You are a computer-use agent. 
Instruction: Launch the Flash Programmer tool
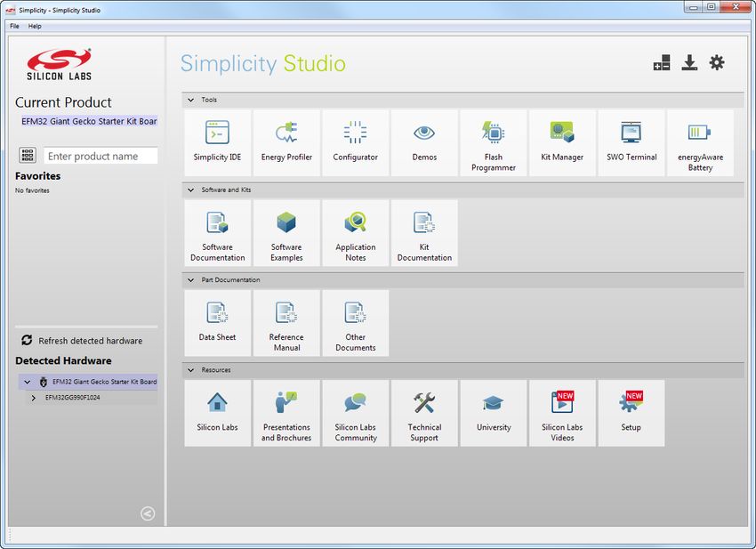pos(494,142)
